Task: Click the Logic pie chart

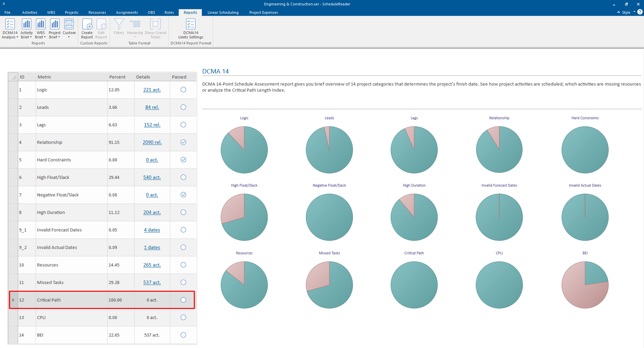Action: pos(244,150)
